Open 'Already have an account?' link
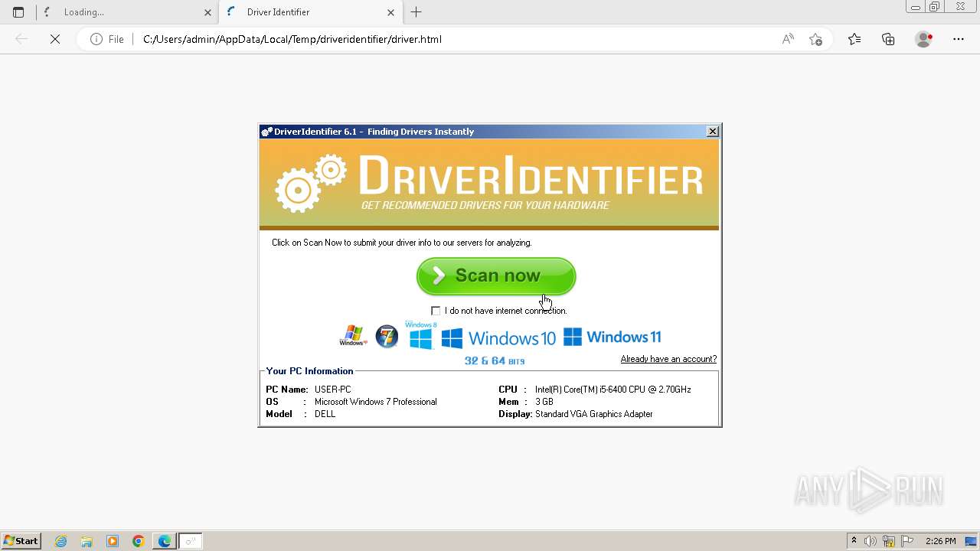The width and height of the screenshot is (980, 551). (x=668, y=359)
